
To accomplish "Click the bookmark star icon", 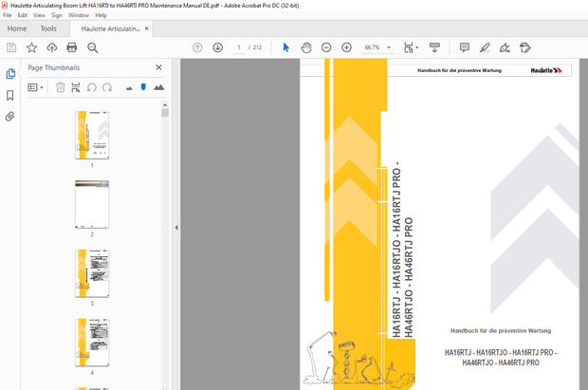I will [x=31, y=47].
